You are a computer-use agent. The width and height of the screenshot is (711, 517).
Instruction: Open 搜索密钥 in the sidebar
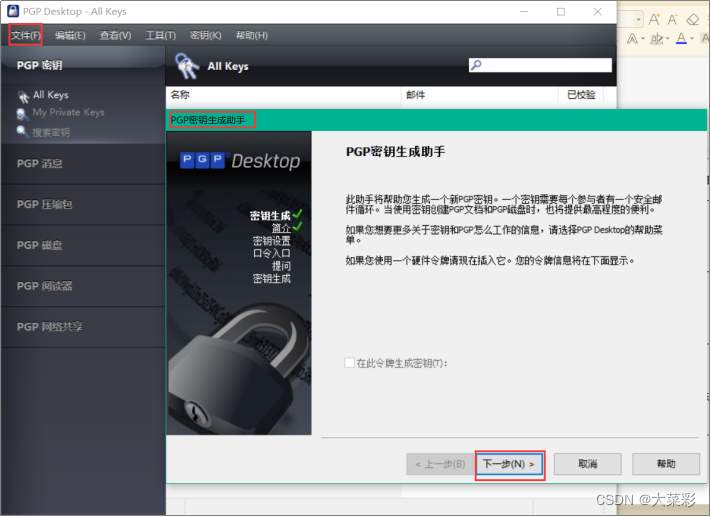[51, 132]
